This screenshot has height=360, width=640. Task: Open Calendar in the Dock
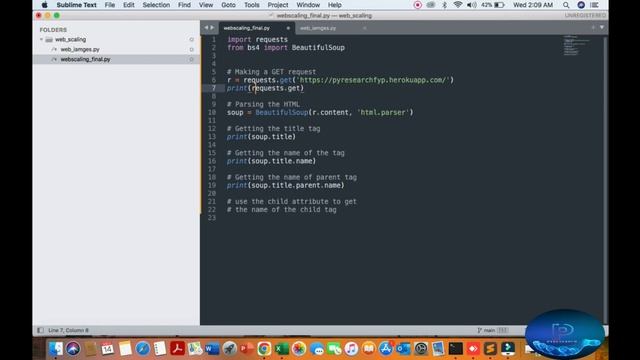[107, 349]
